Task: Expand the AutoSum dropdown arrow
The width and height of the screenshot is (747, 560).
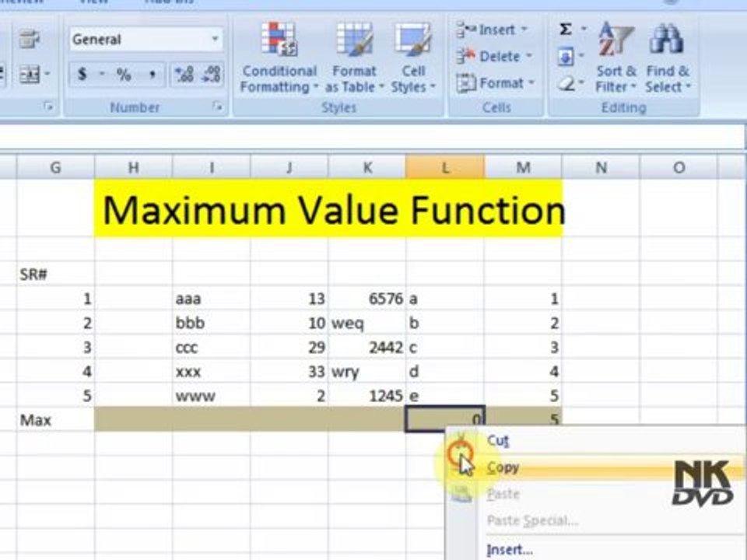Action: (584, 30)
